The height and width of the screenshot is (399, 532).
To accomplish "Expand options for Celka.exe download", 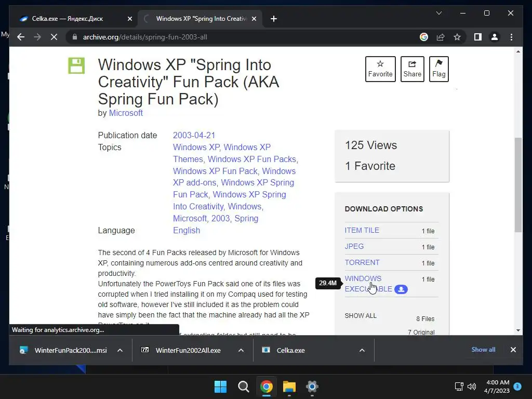I will click(362, 351).
